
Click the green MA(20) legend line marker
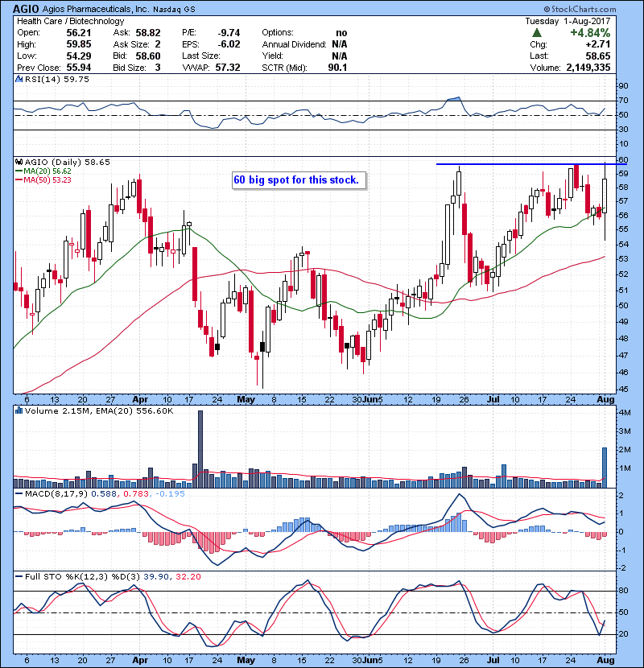tap(19, 171)
